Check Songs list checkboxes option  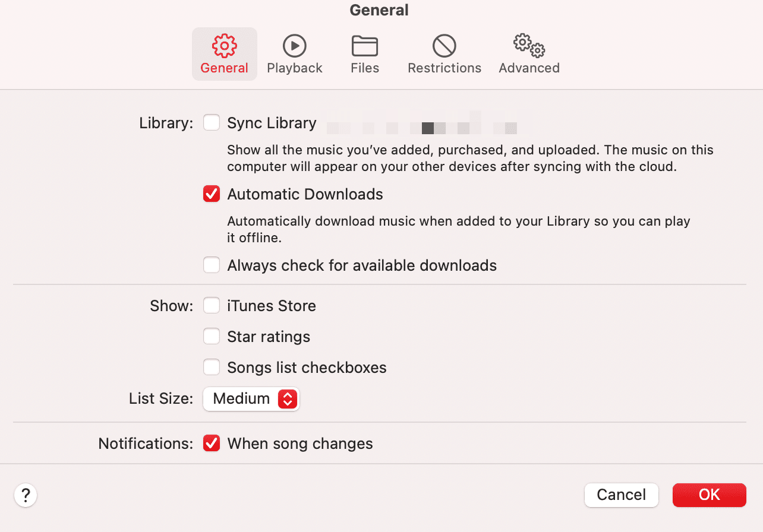(212, 368)
